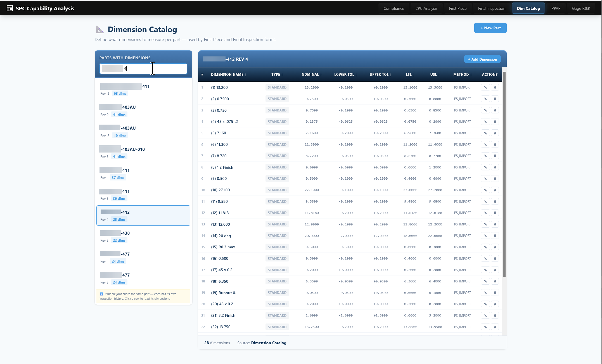
Task: Edit the (8) 1.2 Finish dimension
Action: (x=485, y=167)
